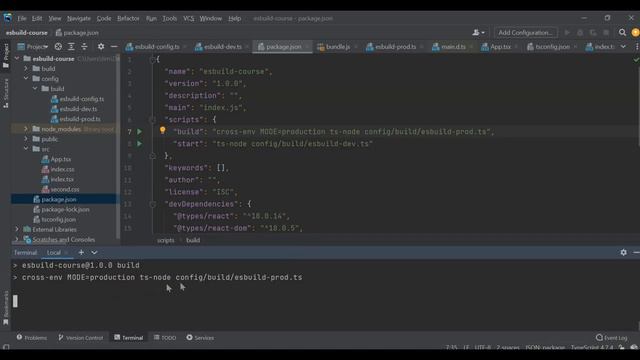Open the Project view dropdown

pos(33,47)
